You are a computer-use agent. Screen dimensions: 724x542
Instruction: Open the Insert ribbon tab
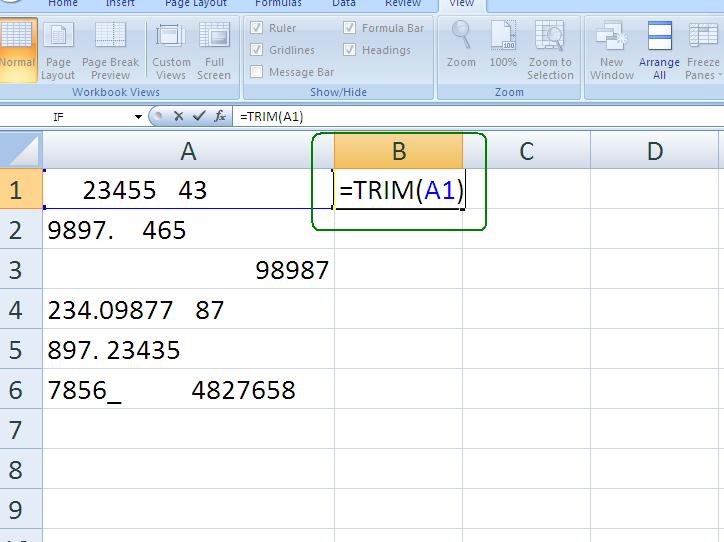(x=120, y=4)
